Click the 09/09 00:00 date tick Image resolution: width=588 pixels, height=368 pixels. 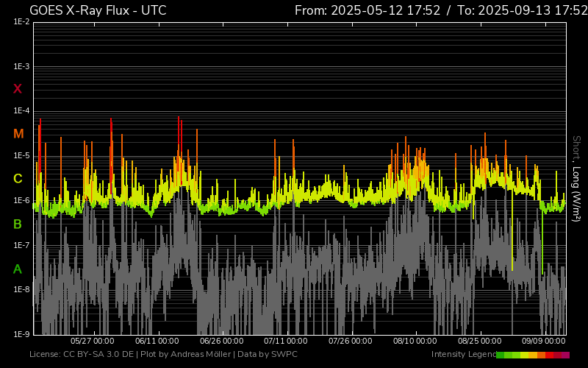point(543,342)
